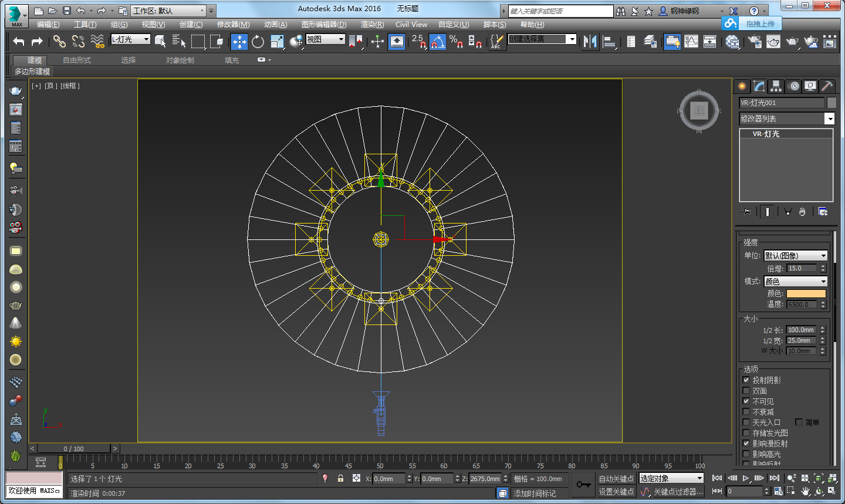This screenshot has height=504, width=845.
Task: Uncheck the 不可见 option
Action: (746, 401)
